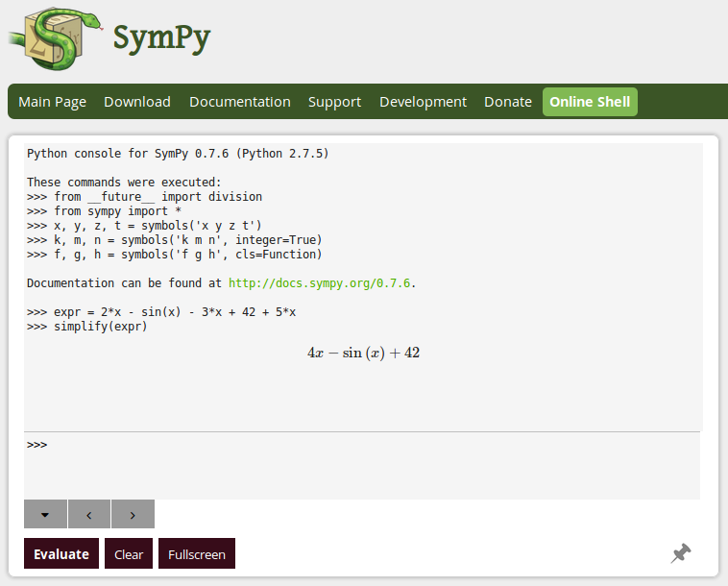
Task: Expand the down-arrow dropdown below console
Action: click(x=45, y=514)
